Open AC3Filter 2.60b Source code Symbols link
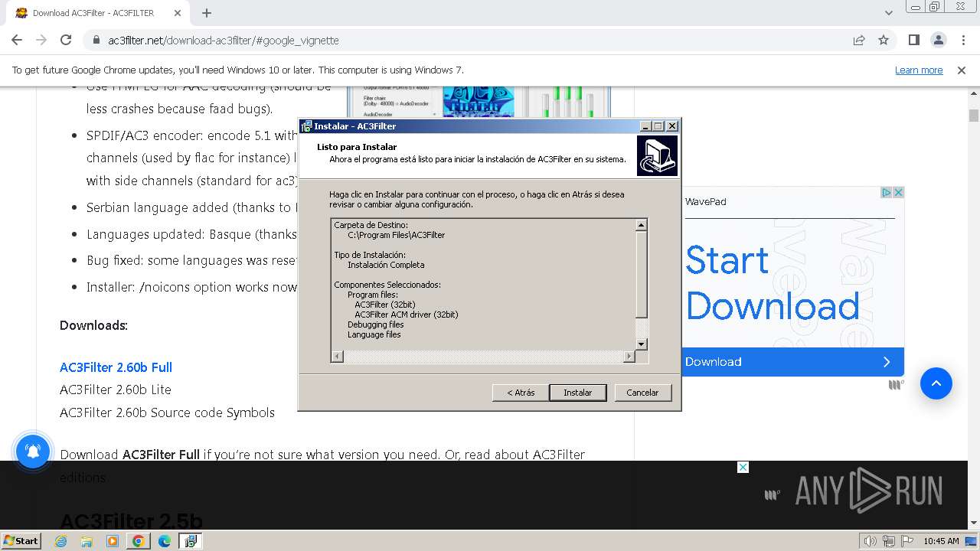980x551 pixels. click(167, 412)
